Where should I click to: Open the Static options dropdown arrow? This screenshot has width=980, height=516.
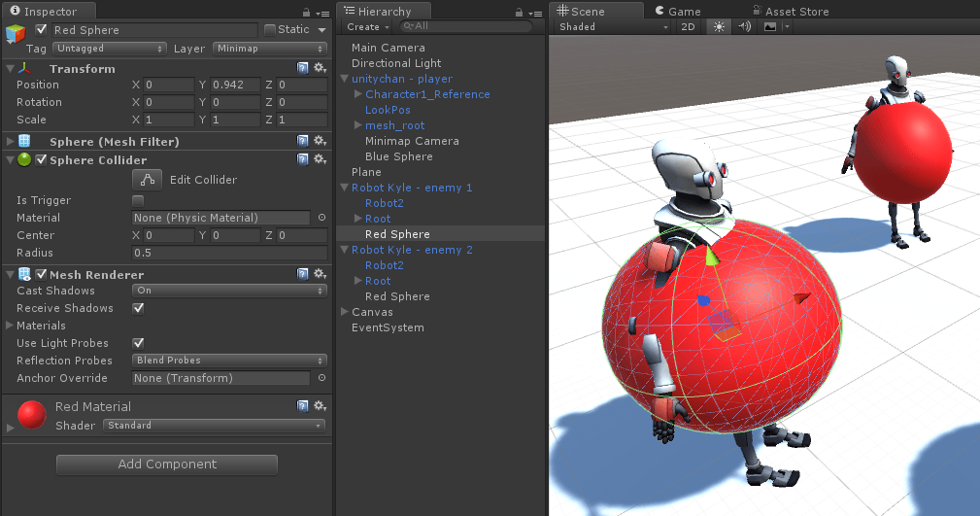click(321, 29)
